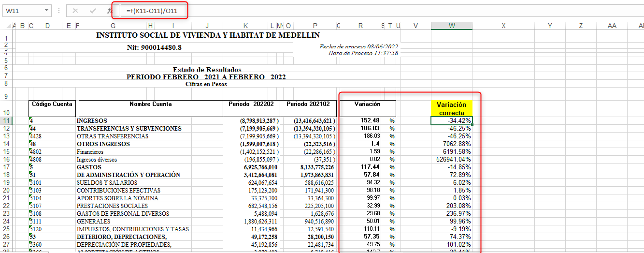644x253 pixels.
Task: Select column AA header
Action: [x=612, y=26]
